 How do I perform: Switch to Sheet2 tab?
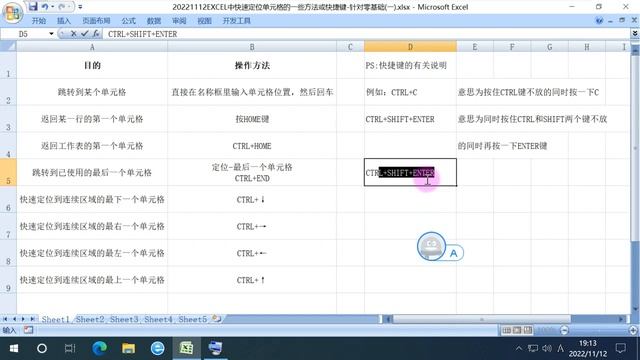click(90, 319)
